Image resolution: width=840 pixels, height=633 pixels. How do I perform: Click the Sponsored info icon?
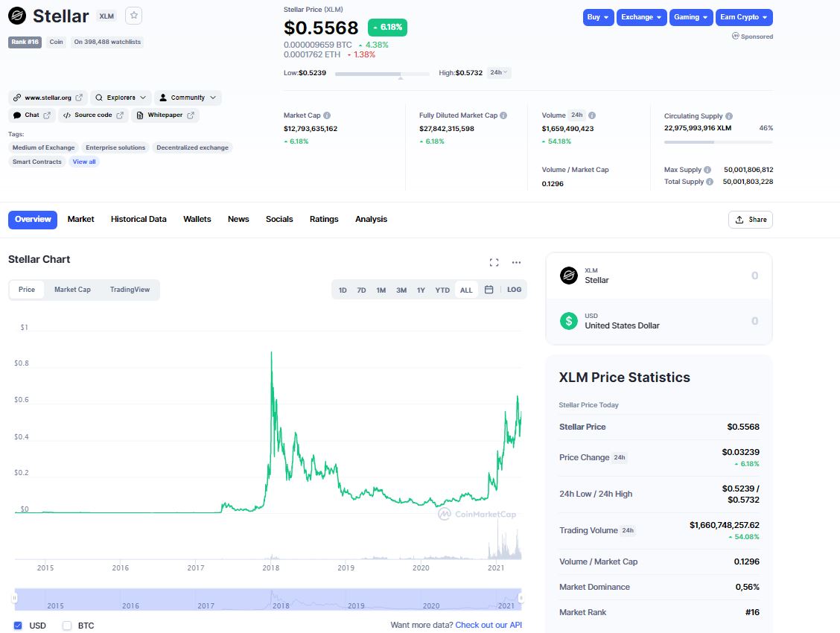735,36
